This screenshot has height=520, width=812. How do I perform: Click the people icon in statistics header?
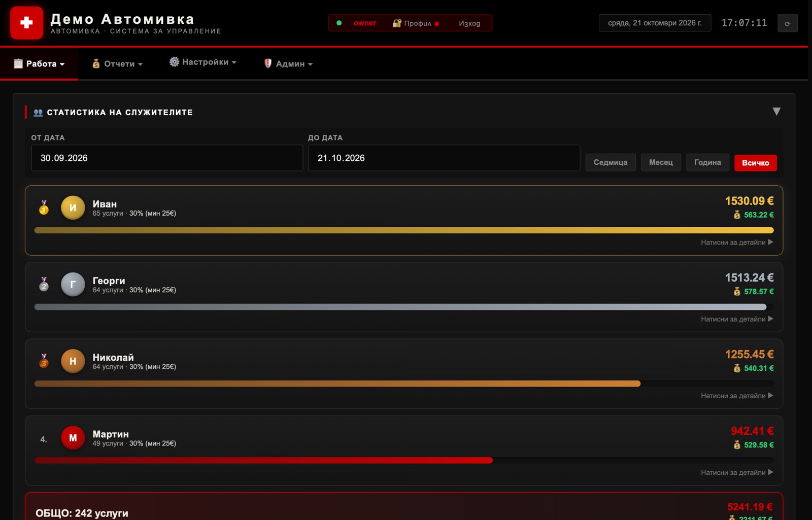coord(38,113)
